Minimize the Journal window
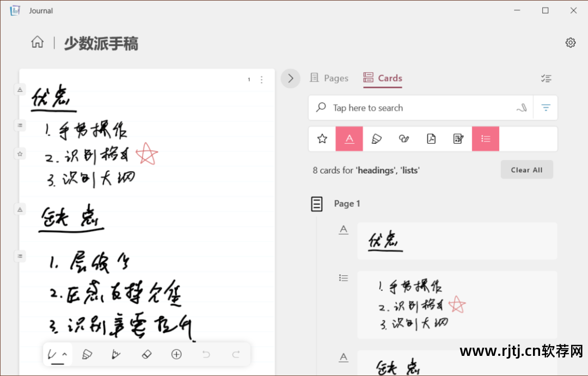Viewport: 588px width, 376px height. 517,10
